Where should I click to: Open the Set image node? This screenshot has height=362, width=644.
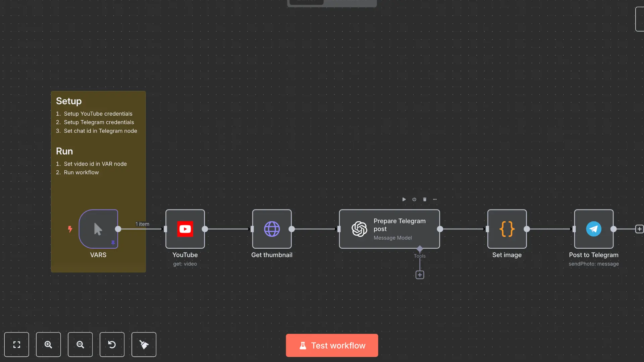click(x=507, y=229)
